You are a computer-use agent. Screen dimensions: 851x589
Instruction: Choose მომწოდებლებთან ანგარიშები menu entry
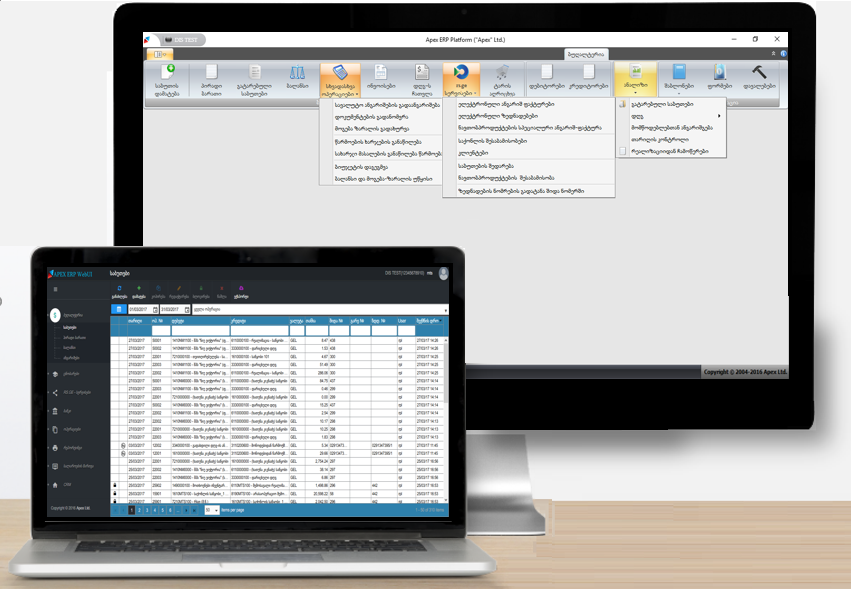point(672,128)
